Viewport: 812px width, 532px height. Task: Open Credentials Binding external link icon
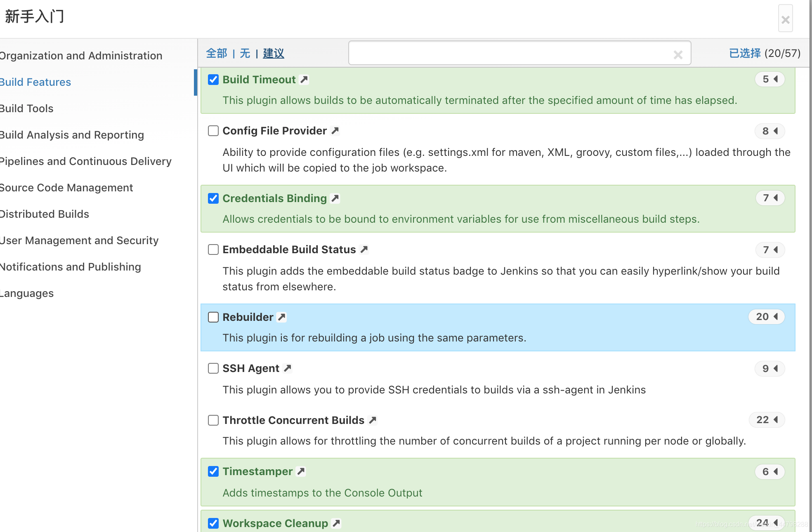click(x=335, y=198)
